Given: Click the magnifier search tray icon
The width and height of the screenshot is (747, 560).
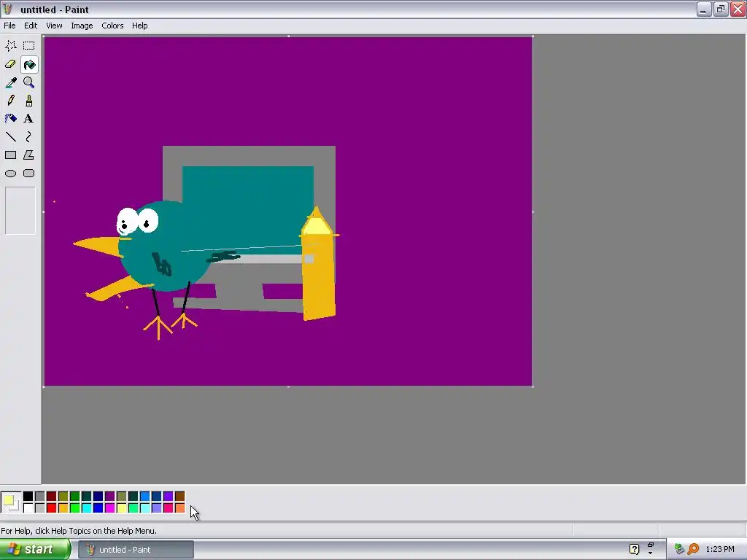Looking at the screenshot, I should point(694,549).
